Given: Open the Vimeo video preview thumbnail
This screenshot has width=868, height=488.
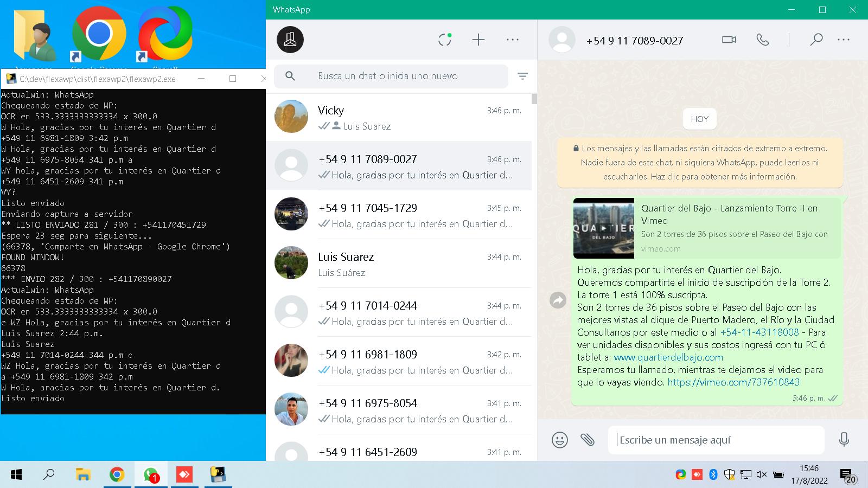Looking at the screenshot, I should [x=604, y=228].
